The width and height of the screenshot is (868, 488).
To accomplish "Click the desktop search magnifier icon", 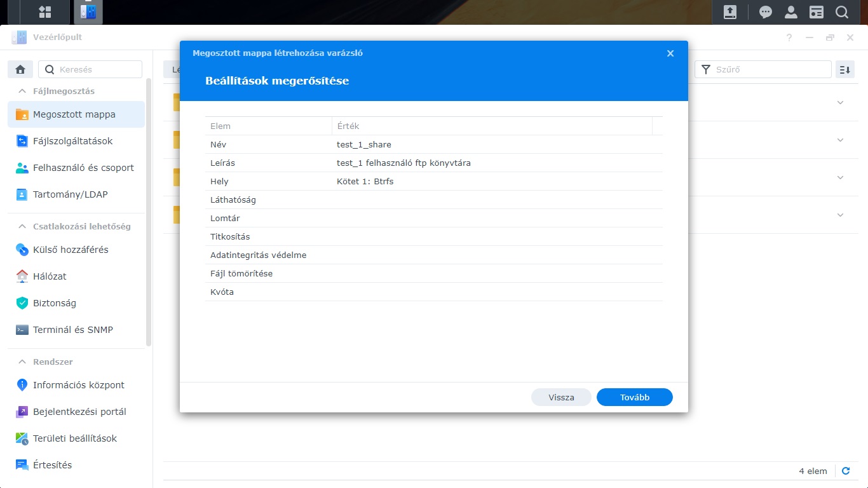I will pyautogui.click(x=842, y=12).
